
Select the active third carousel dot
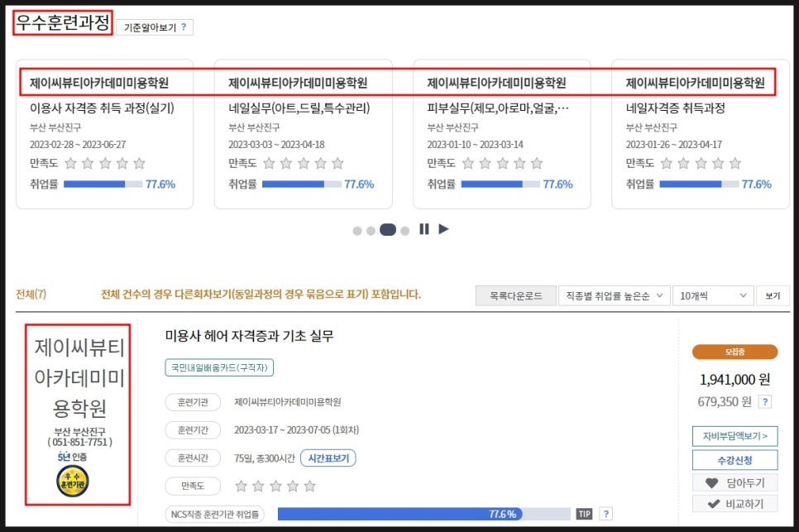coord(388,230)
